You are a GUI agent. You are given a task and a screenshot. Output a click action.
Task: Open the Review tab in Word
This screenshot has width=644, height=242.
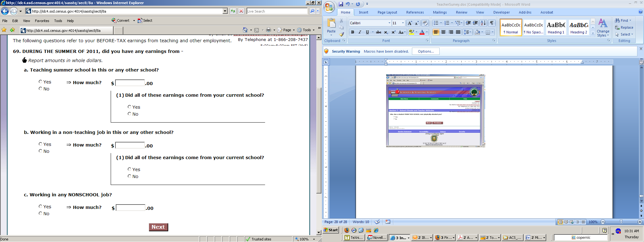tap(461, 12)
